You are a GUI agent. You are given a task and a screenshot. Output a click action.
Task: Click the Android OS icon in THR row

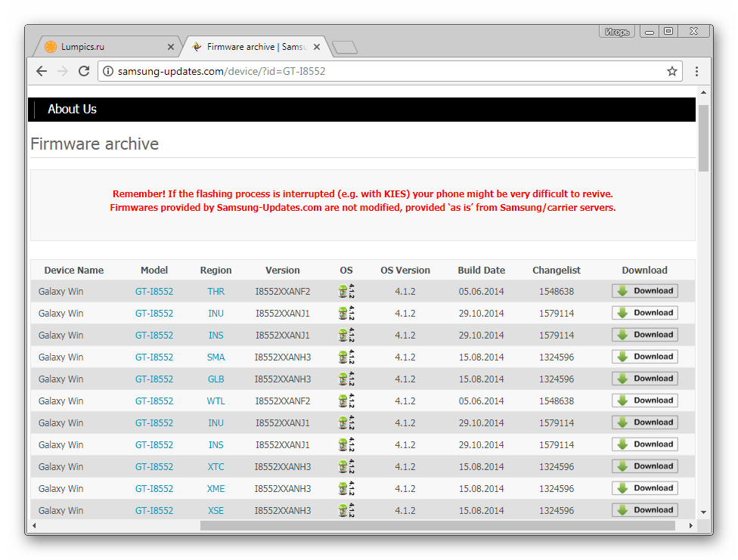(x=343, y=292)
